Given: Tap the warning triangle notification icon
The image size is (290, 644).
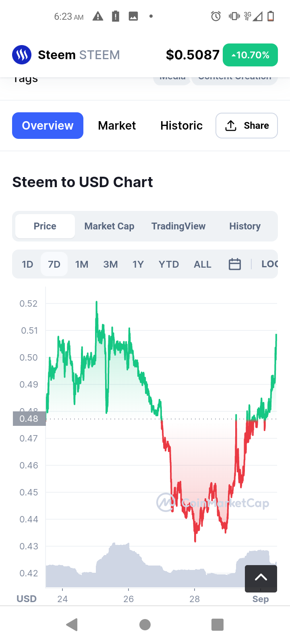Looking at the screenshot, I should point(98,17).
